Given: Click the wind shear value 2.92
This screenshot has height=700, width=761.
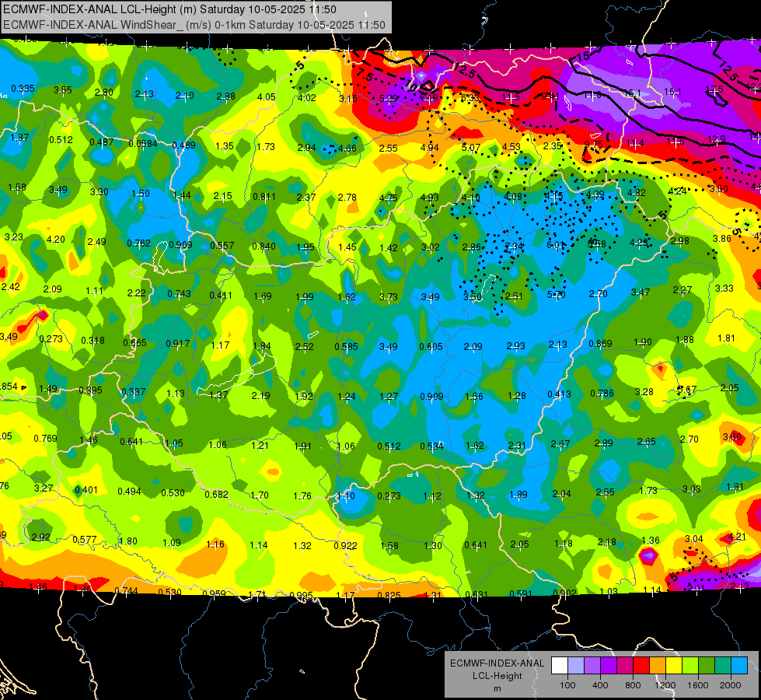Looking at the screenshot, I should pyautogui.click(x=40, y=537).
